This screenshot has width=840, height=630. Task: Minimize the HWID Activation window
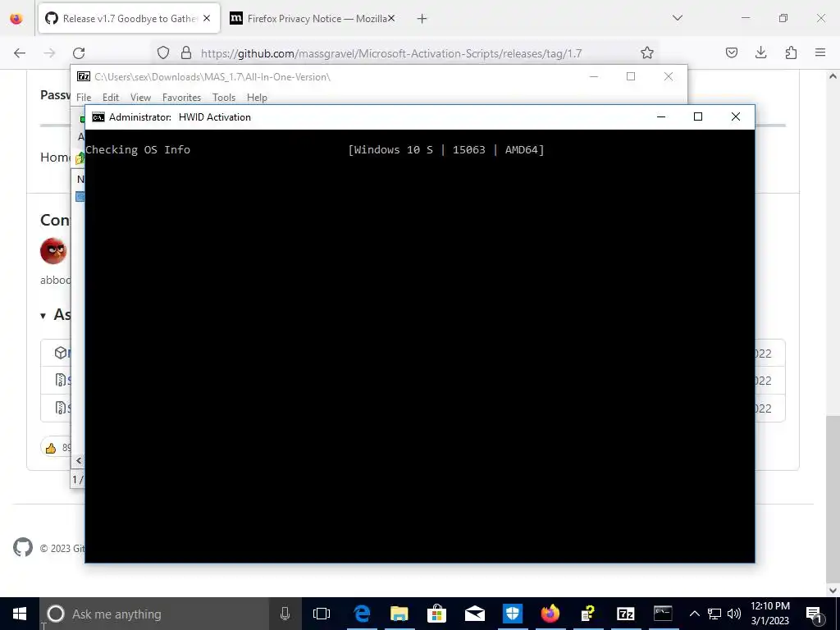tap(661, 116)
